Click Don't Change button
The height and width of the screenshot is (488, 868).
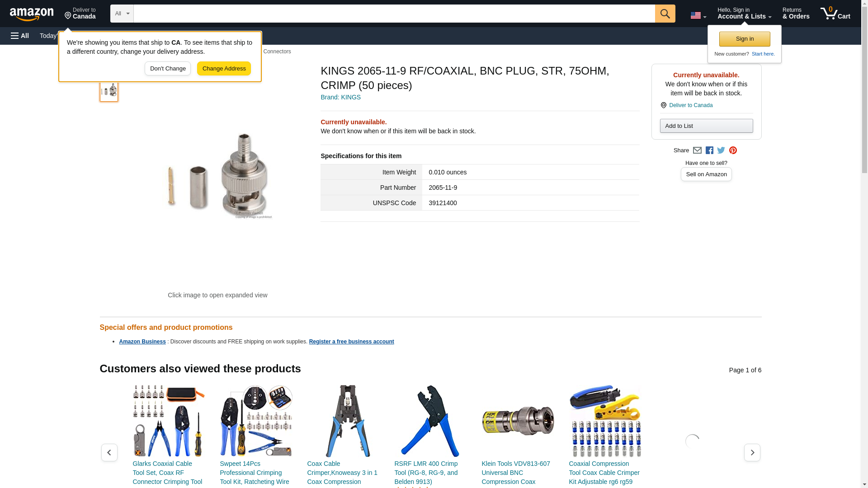click(168, 69)
